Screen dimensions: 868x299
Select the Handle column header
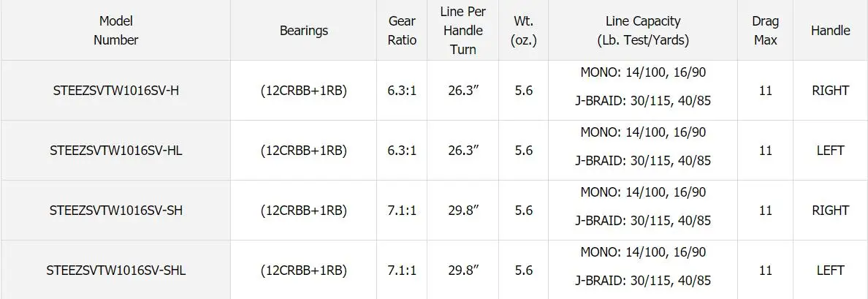(x=830, y=31)
